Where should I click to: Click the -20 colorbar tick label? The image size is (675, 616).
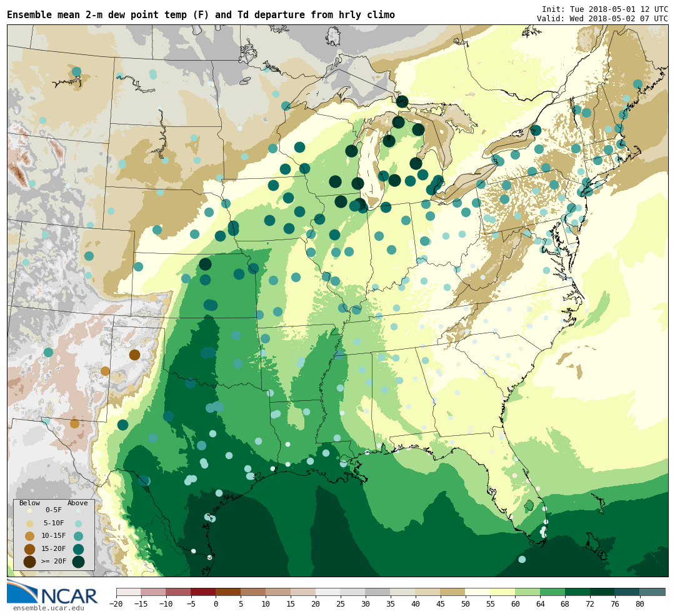pos(116,604)
